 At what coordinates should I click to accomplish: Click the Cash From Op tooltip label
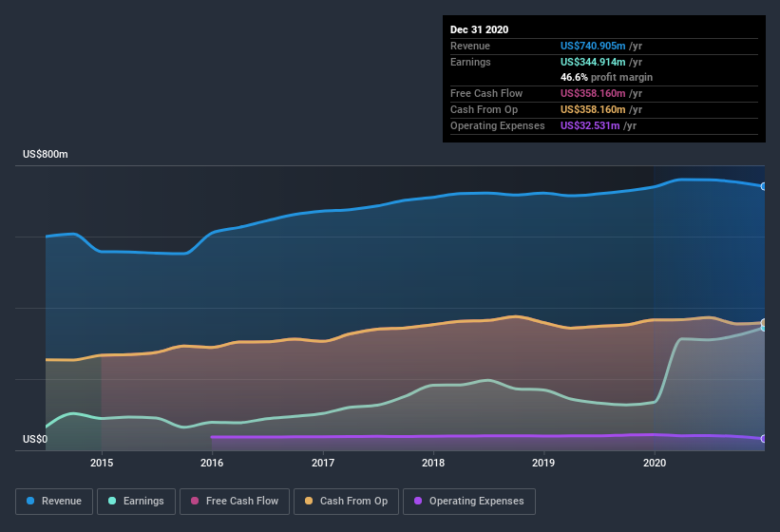tap(484, 109)
